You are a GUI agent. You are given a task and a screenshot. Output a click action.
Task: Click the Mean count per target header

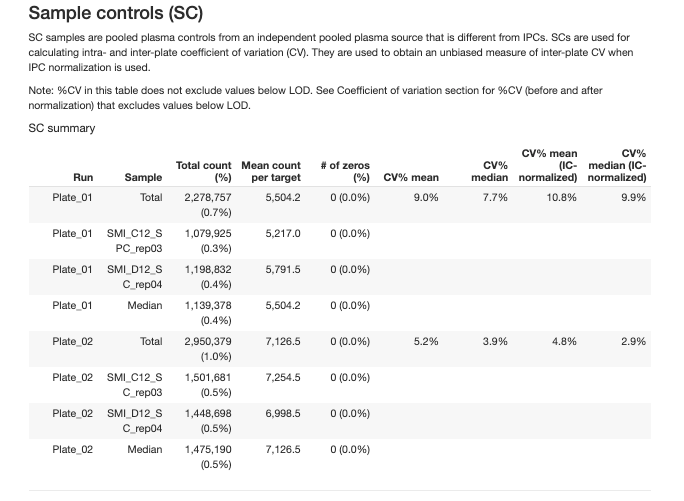click(271, 171)
